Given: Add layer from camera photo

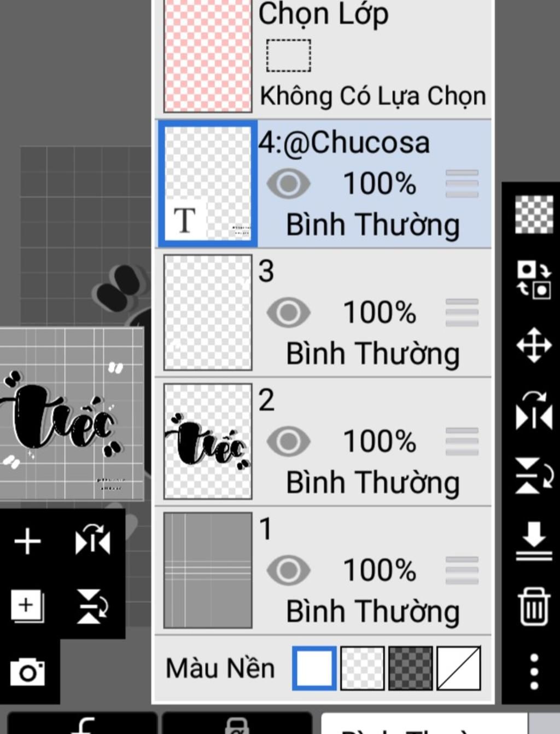Looking at the screenshot, I should tap(27, 672).
